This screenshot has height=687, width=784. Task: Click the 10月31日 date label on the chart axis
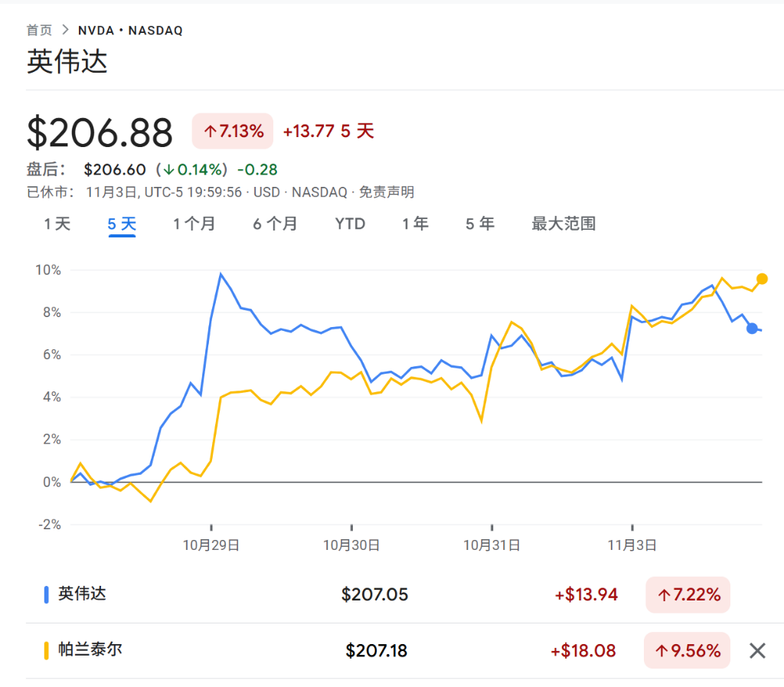click(492, 545)
